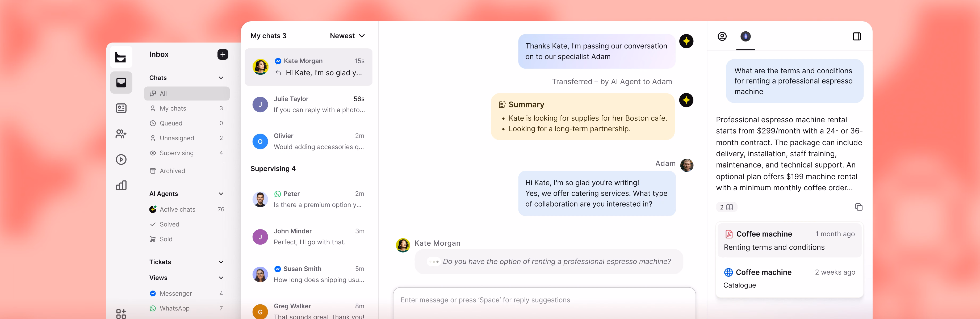This screenshot has width=980, height=319.
Task: Open the reports bar chart icon
Action: [121, 185]
